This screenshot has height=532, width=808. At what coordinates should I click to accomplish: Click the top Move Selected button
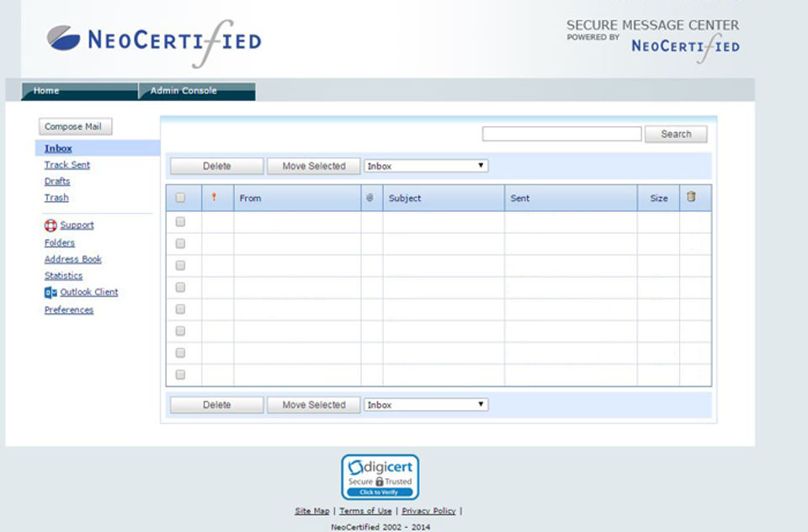(314, 166)
